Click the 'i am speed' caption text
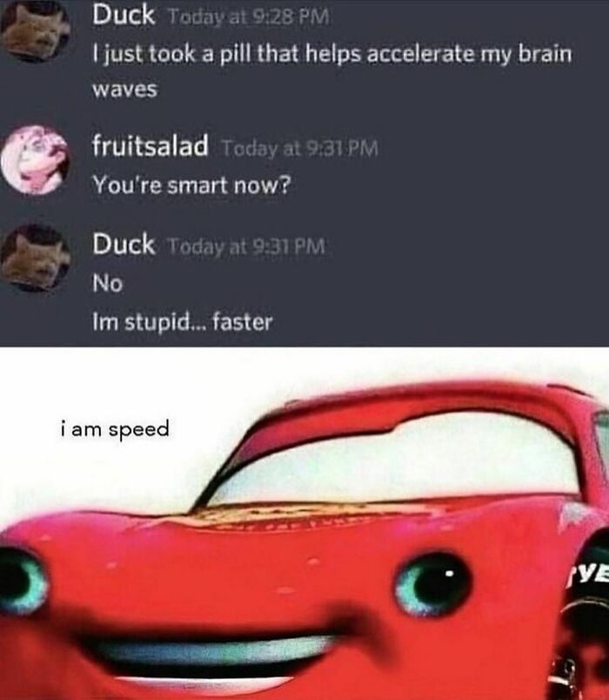Screen dimensions: 609x700 click(x=115, y=429)
